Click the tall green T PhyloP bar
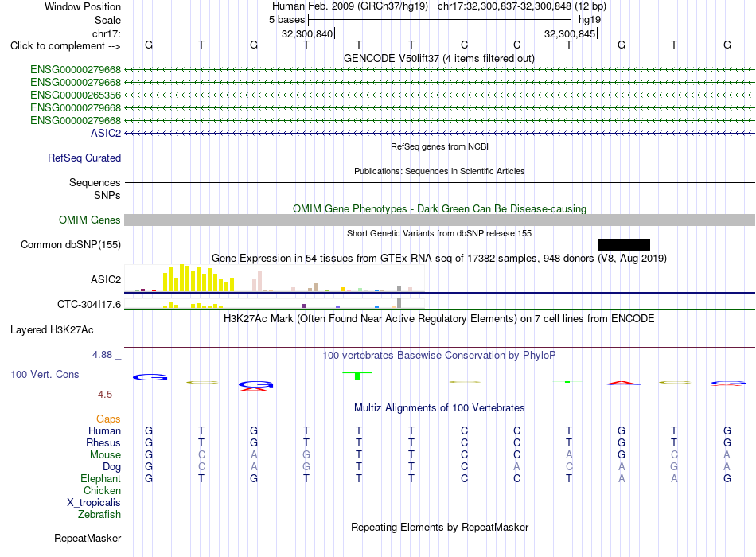This screenshot has height=557, width=756. pyautogui.click(x=357, y=376)
